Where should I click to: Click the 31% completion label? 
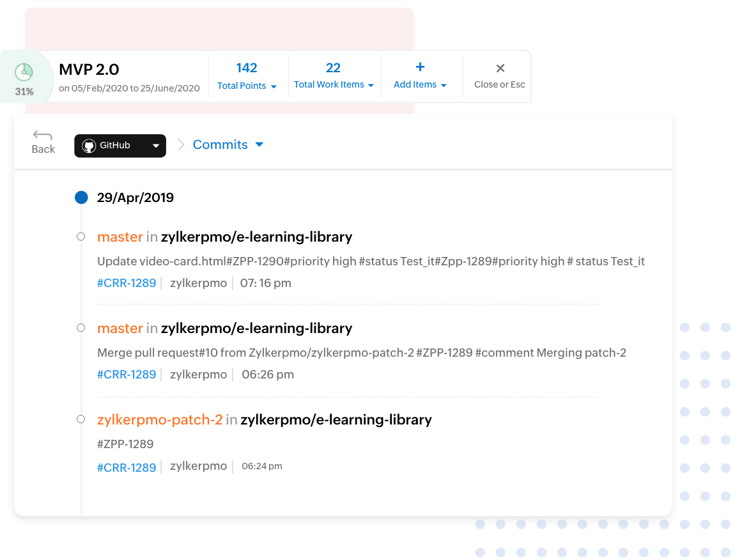pyautogui.click(x=24, y=91)
